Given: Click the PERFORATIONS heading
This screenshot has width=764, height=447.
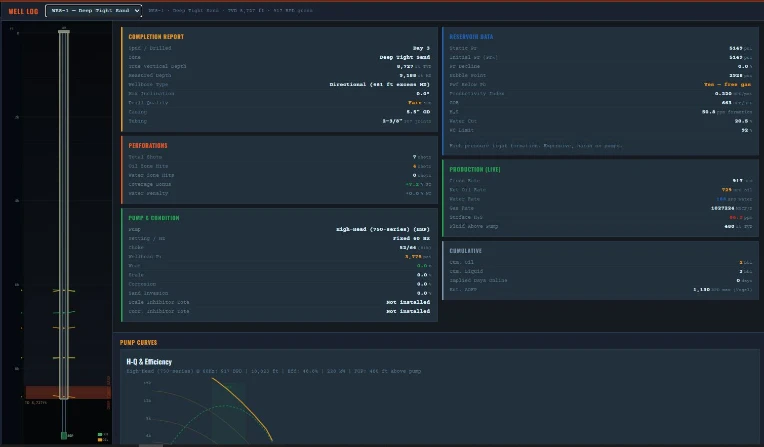Looking at the screenshot, I should 148,145.
